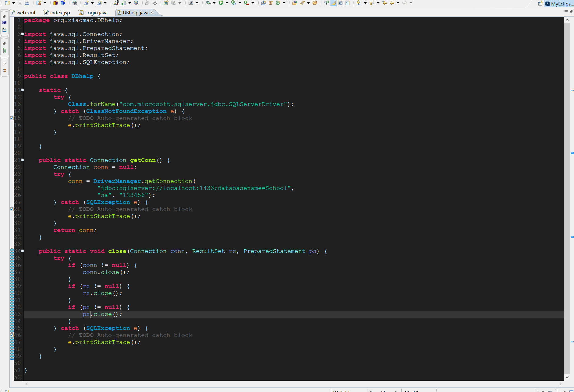This screenshot has width=574, height=392.
Task: Click the flashlight Search icon
Action: pos(302,3)
